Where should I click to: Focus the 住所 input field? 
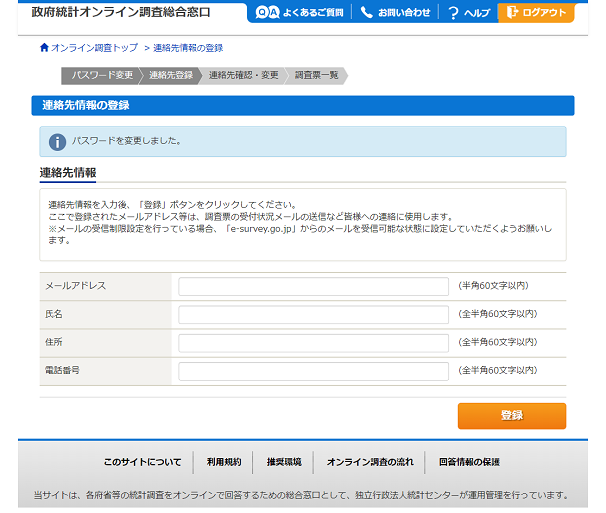[313, 343]
